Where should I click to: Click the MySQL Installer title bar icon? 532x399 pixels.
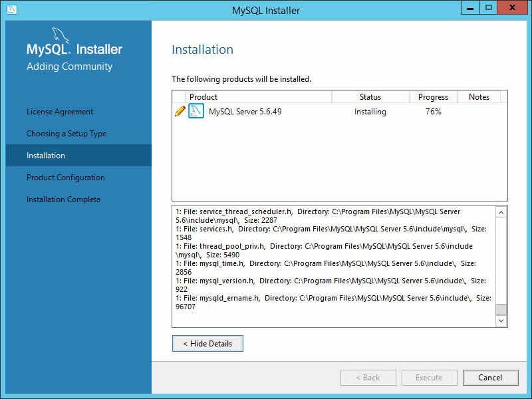click(12, 9)
